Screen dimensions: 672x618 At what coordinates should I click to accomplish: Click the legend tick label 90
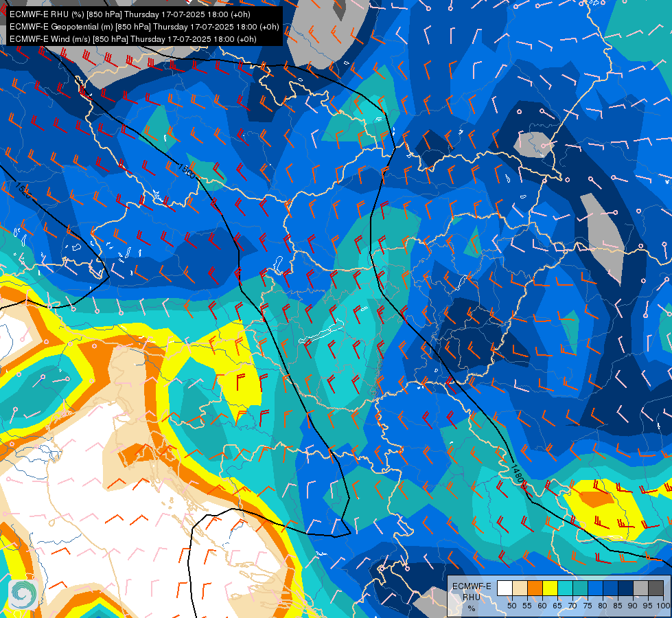coord(633,606)
